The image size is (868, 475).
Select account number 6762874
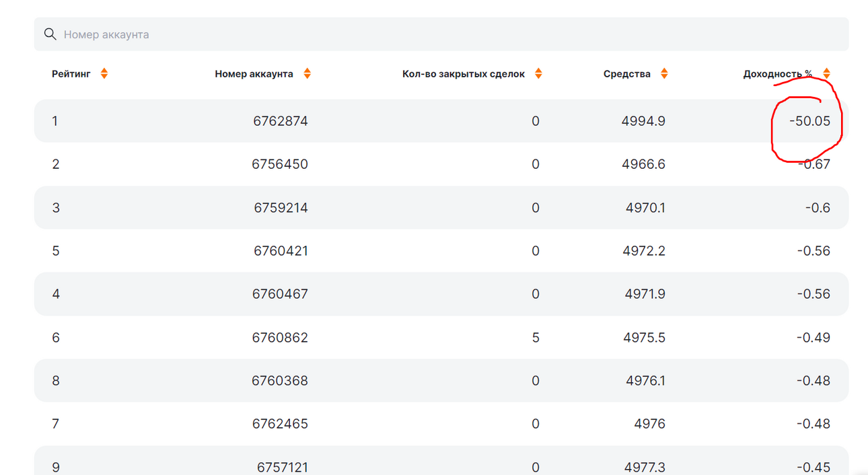click(281, 121)
